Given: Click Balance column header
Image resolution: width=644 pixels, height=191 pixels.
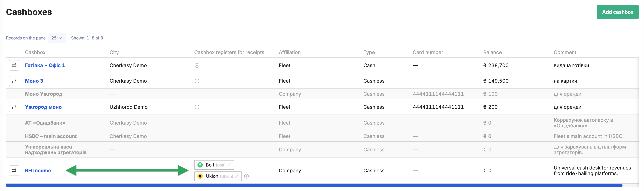Looking at the screenshot, I should pyautogui.click(x=492, y=52).
